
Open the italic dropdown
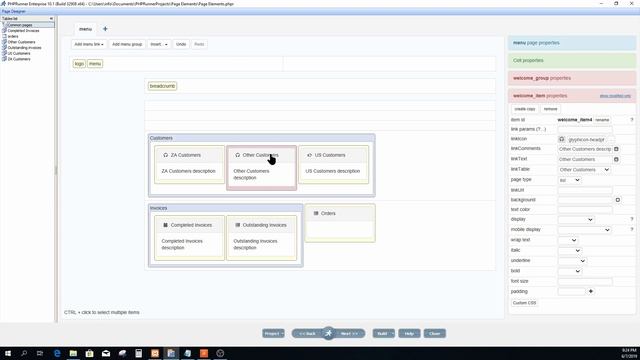[x=569, y=250]
